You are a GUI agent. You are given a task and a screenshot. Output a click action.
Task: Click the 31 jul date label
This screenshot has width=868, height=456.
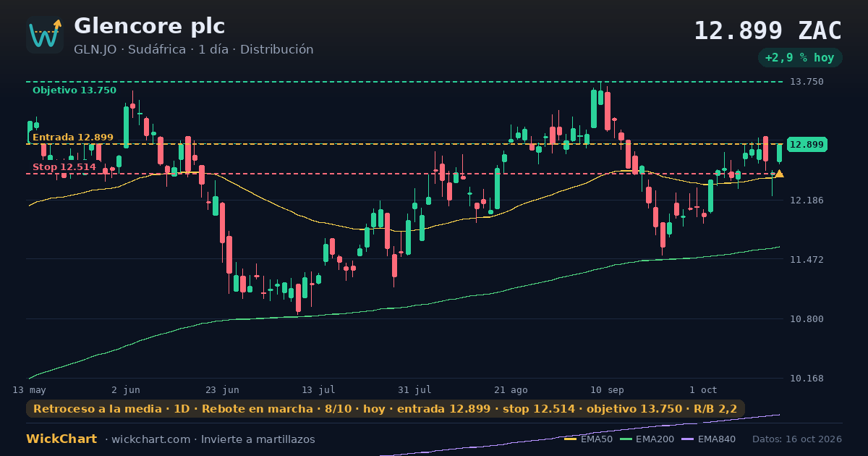click(x=414, y=389)
